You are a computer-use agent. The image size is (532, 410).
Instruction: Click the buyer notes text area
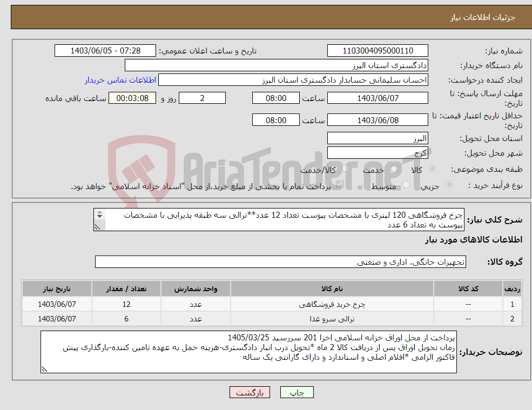pos(248,352)
